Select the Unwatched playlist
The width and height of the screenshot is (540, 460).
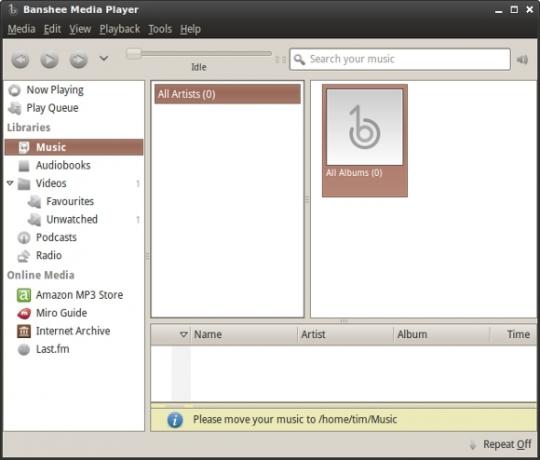[74, 219]
